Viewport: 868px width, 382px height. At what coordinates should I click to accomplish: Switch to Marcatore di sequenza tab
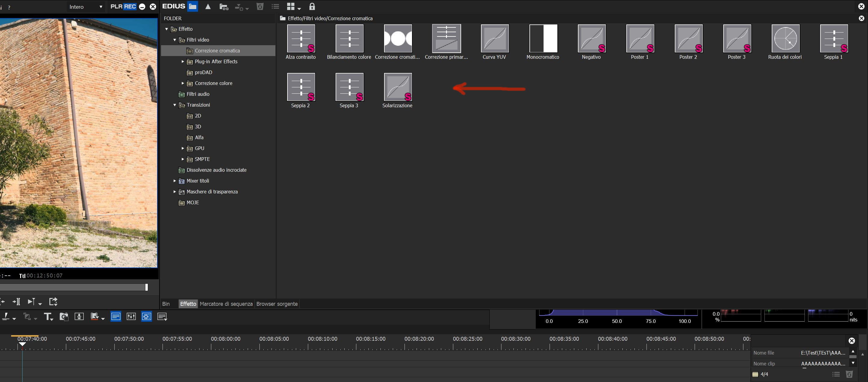226,304
